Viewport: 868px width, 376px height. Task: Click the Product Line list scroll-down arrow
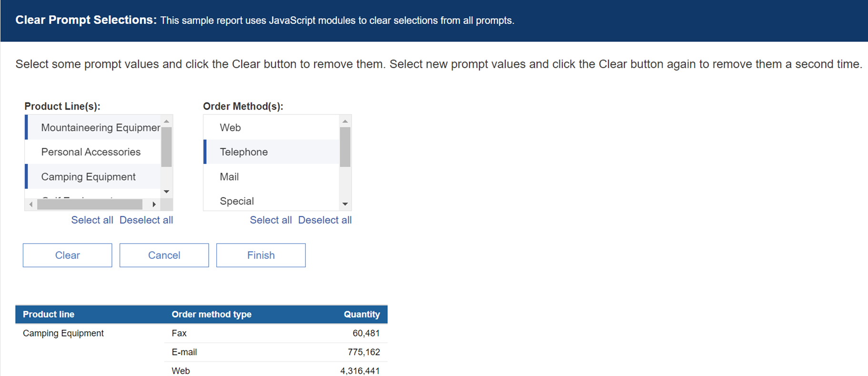pyautogui.click(x=166, y=192)
